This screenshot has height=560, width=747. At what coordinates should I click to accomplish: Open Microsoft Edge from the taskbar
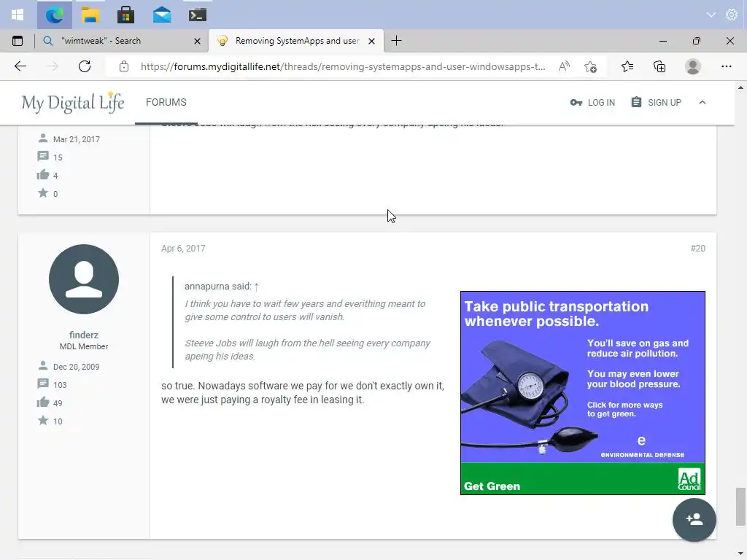pyautogui.click(x=54, y=15)
